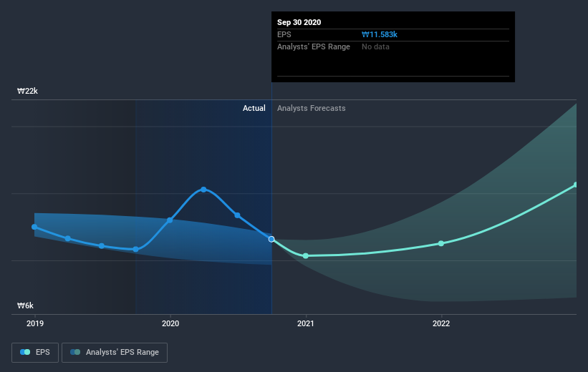Click the 2022 x-axis label
This screenshot has height=372, width=588.
441,323
